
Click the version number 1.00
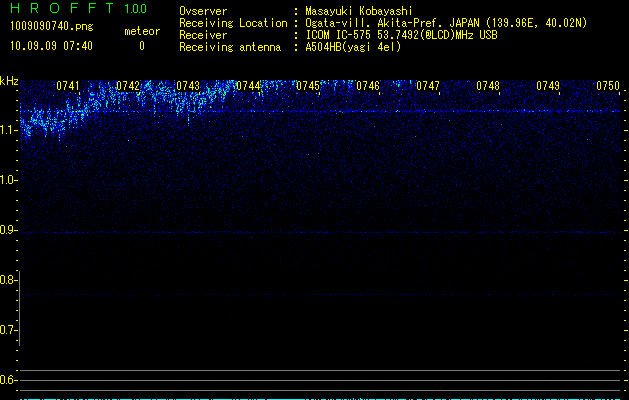(136, 9)
